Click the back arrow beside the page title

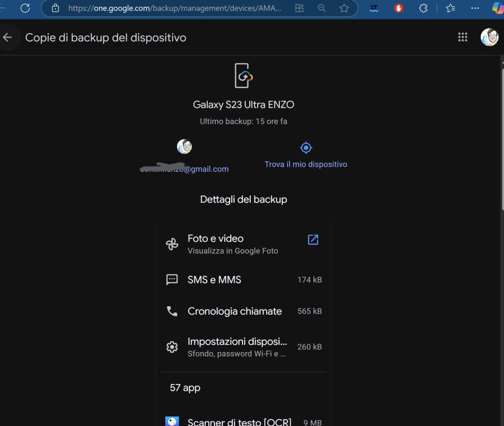7,38
